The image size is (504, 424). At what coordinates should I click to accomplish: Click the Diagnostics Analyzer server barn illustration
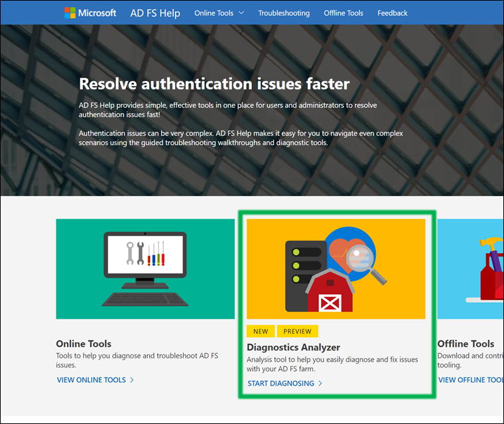click(x=336, y=269)
